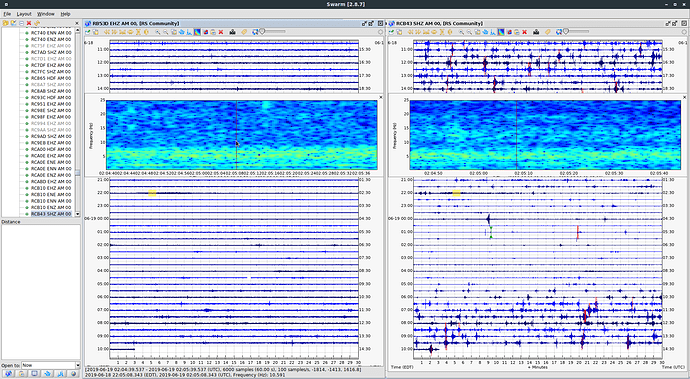Click the channel list scrollbar down arrow
690x379 pixels.
point(78,214)
